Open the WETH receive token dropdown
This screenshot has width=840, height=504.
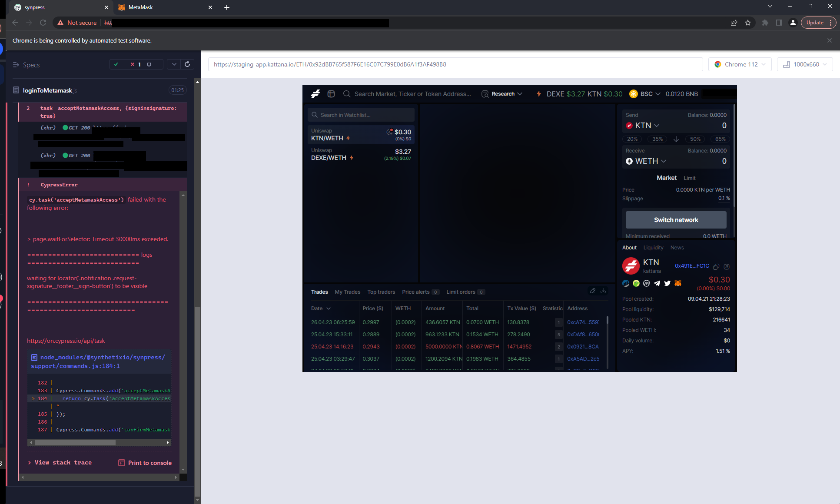tap(647, 161)
